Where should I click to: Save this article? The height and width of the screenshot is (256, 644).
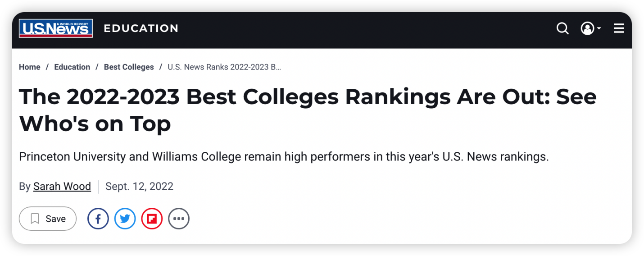(x=48, y=219)
